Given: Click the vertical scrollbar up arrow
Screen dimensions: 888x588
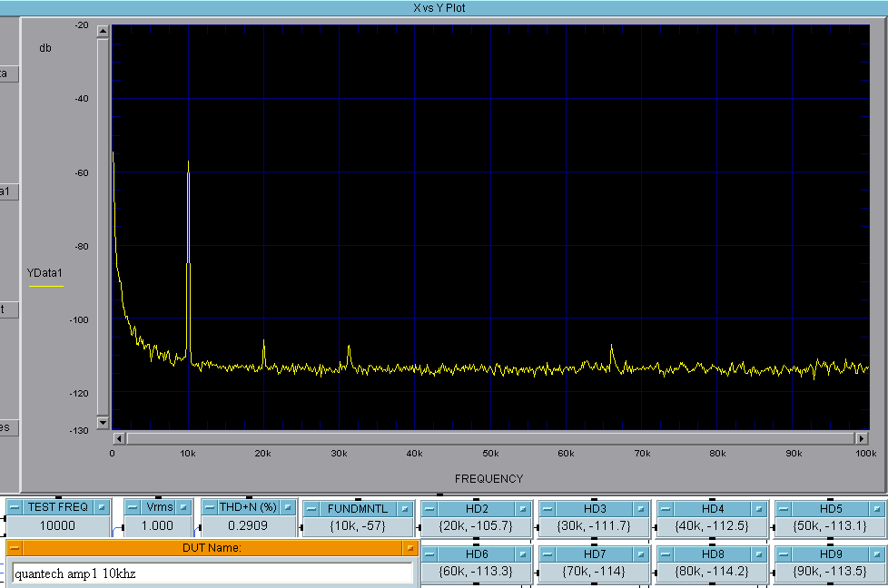Looking at the screenshot, I should [x=103, y=31].
